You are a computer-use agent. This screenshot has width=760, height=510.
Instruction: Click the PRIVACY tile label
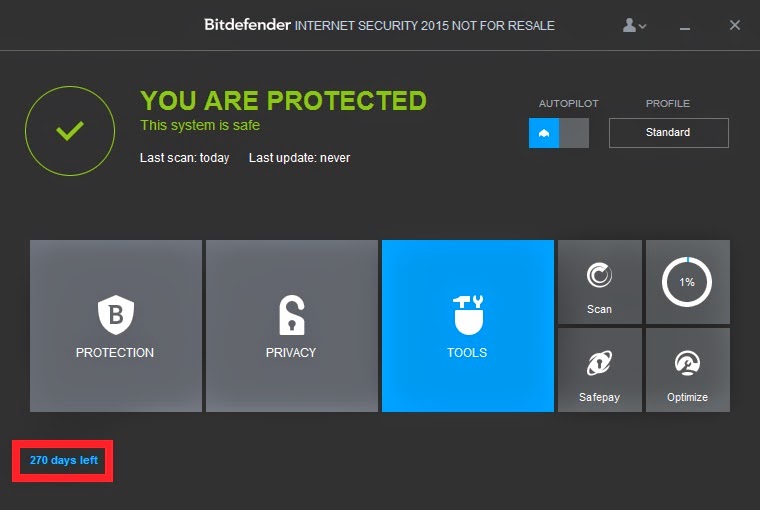click(291, 352)
